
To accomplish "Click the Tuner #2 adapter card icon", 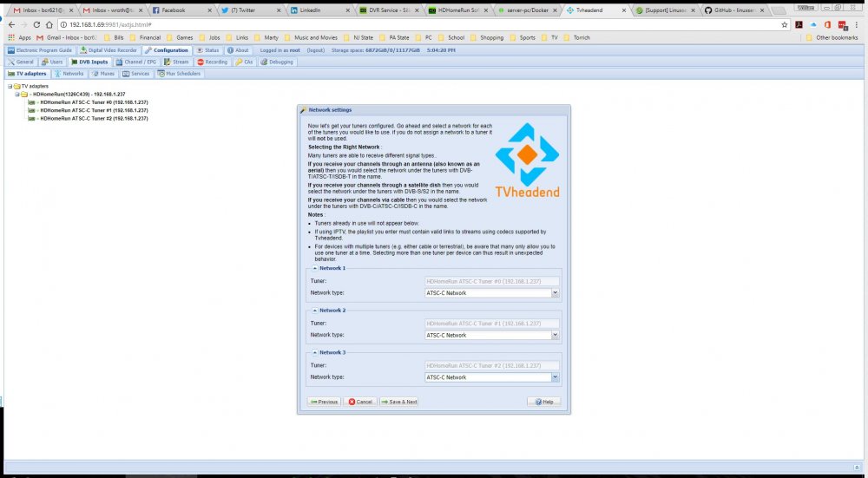I will (31, 118).
